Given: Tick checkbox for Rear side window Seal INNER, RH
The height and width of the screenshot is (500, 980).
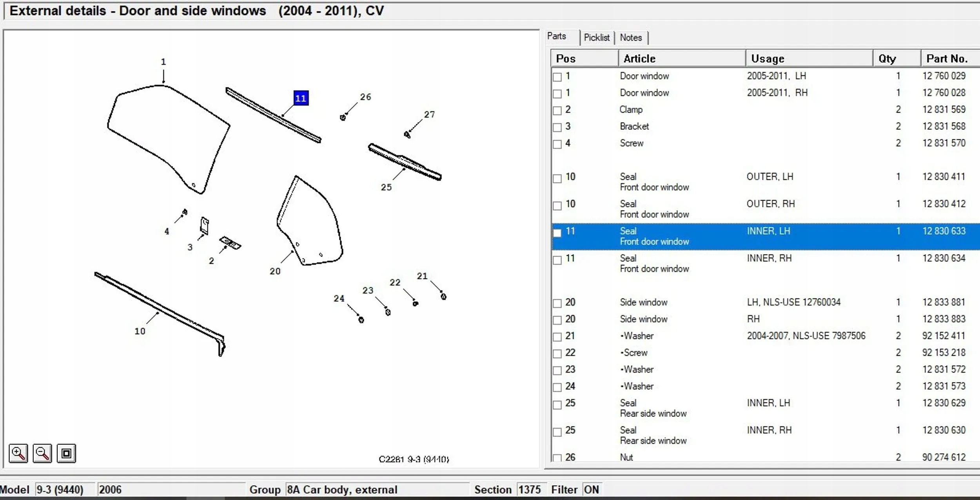Looking at the screenshot, I should tap(557, 432).
